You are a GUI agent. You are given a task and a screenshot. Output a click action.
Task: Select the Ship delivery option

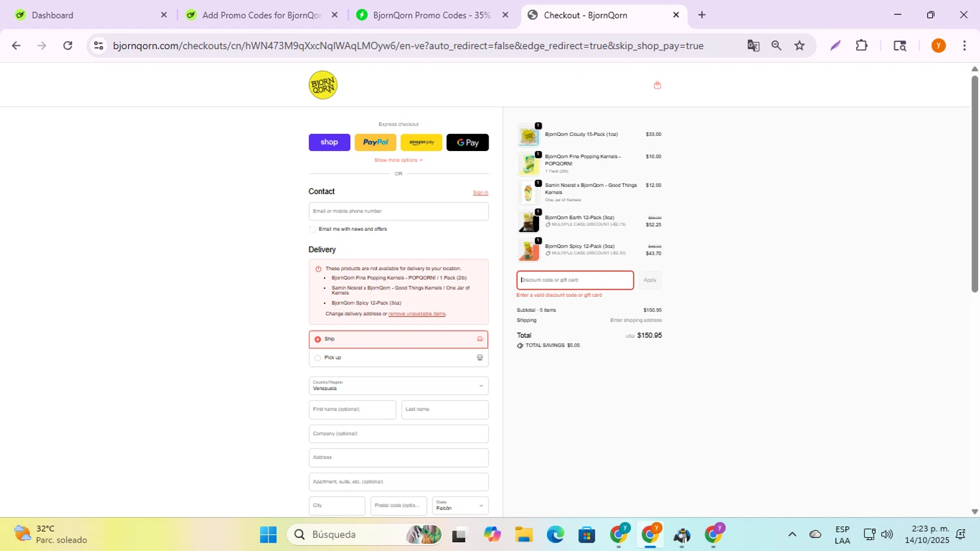coord(399,339)
